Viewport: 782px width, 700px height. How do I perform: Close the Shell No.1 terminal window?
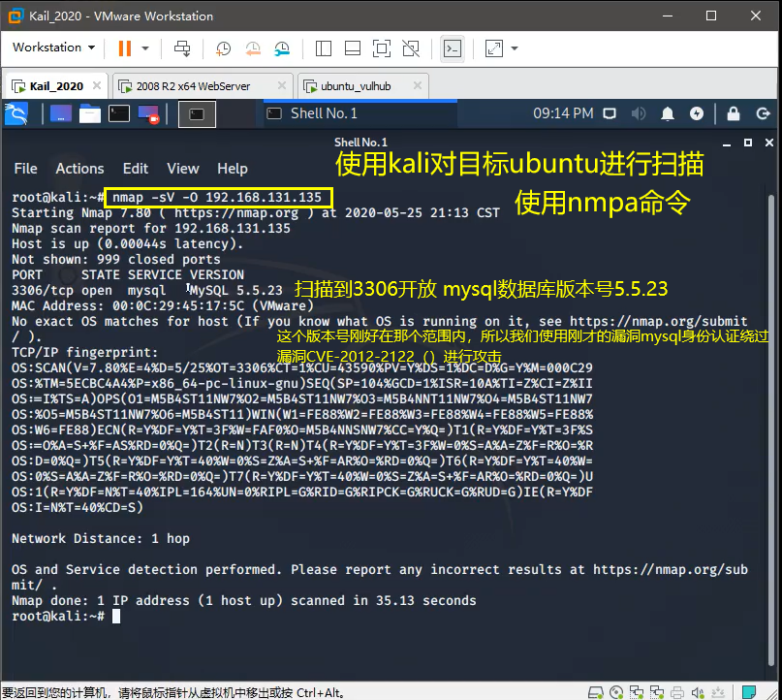pyautogui.click(x=769, y=143)
